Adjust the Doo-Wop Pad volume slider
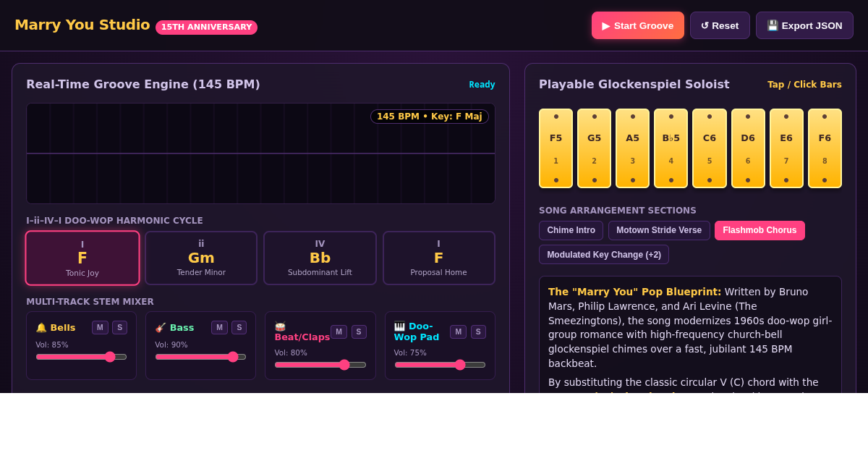 (440, 365)
